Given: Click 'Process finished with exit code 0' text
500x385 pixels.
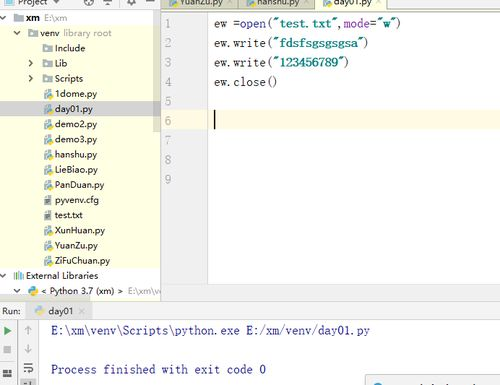Looking at the screenshot, I should click(x=158, y=369).
